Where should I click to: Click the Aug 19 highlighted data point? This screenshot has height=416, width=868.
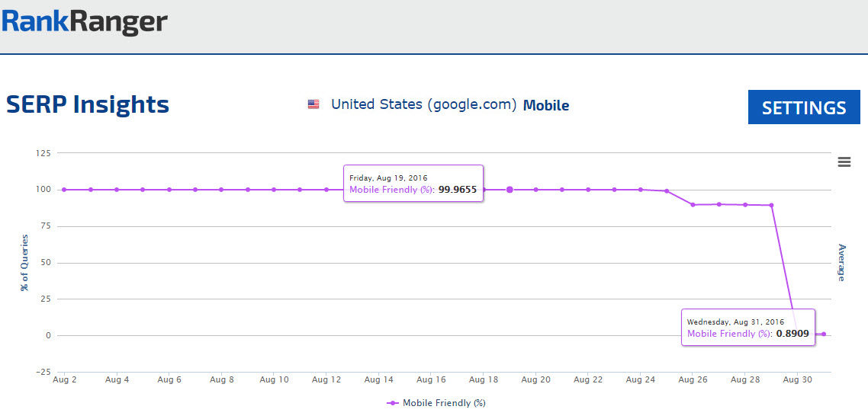(x=510, y=190)
